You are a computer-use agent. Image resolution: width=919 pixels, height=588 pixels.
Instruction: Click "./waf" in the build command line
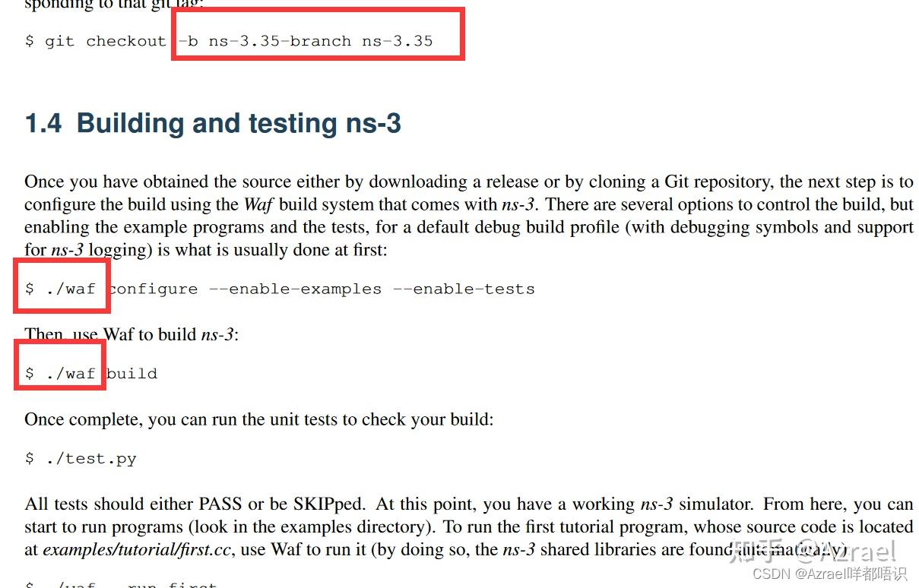[x=70, y=374]
